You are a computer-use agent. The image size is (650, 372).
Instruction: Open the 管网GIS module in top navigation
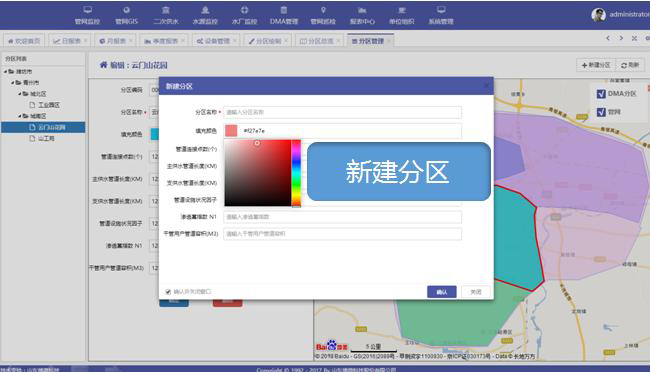(x=126, y=15)
